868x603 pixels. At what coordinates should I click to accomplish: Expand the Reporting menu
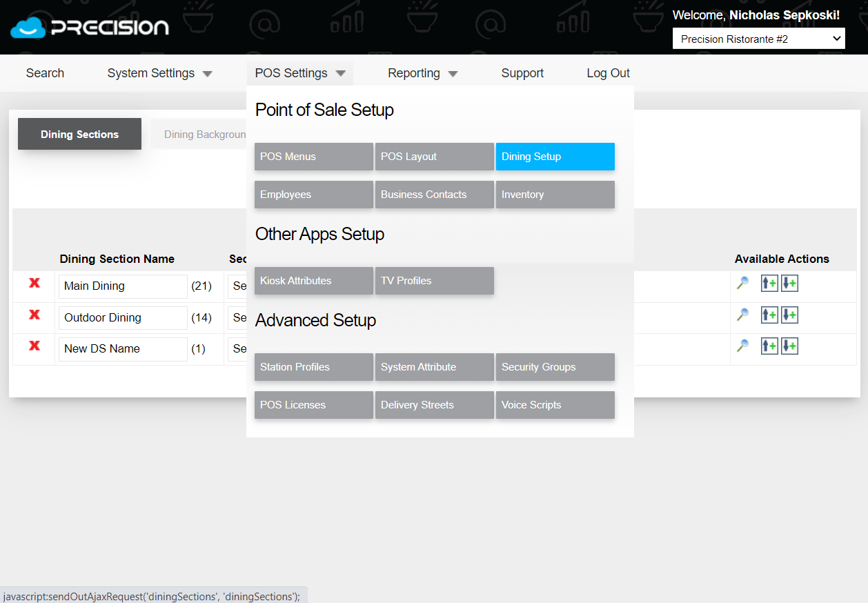tap(422, 73)
